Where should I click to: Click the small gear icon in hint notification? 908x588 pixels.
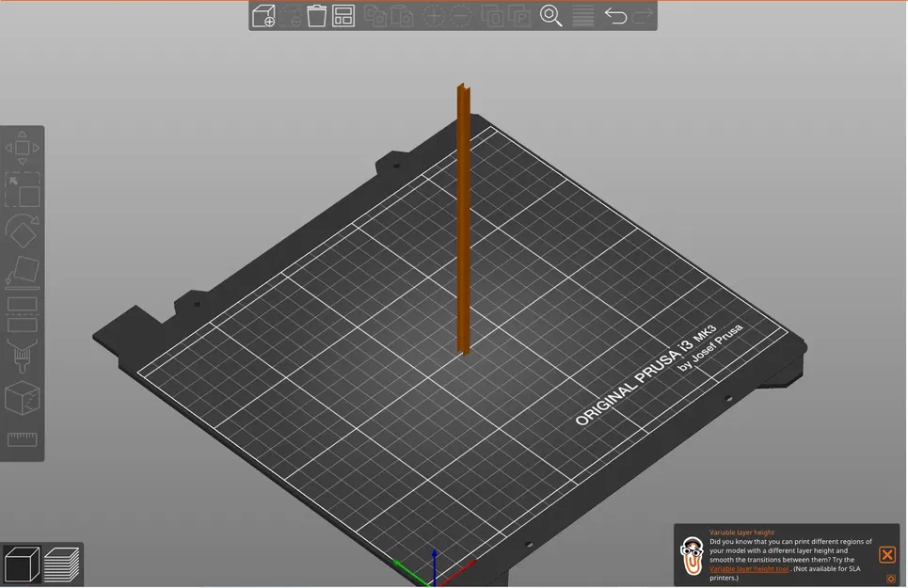pyautogui.click(x=891, y=579)
